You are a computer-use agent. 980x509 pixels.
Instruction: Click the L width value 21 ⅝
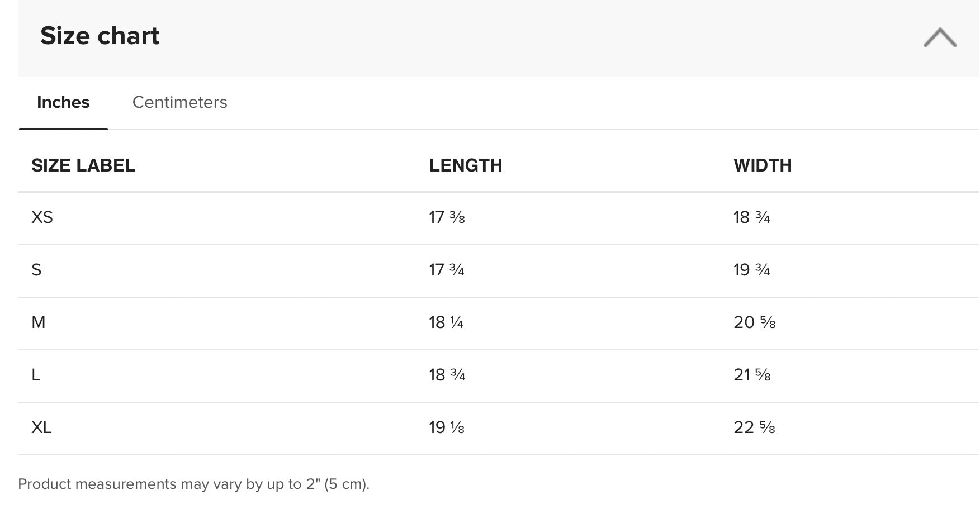(x=752, y=375)
